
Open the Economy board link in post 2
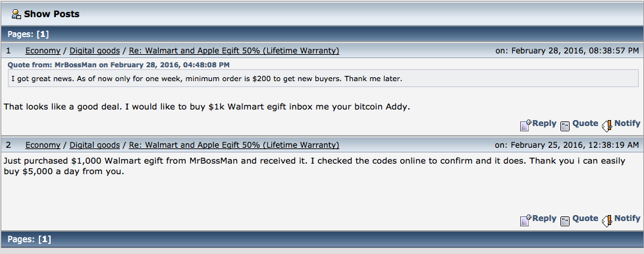tap(43, 145)
